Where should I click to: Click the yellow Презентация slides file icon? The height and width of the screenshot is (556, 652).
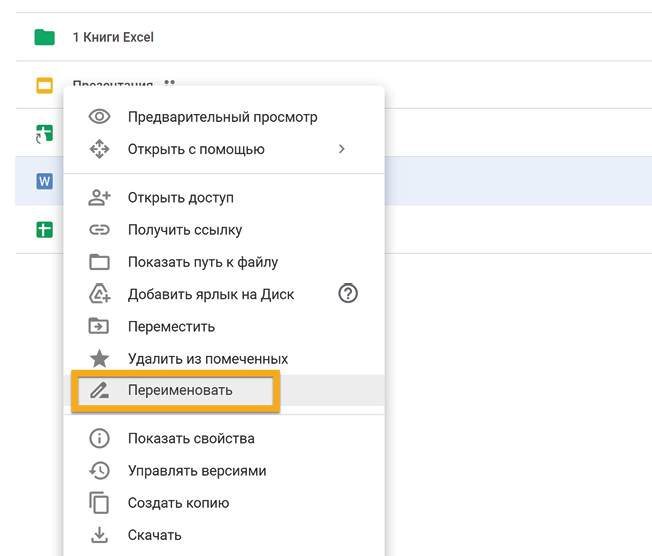(44, 85)
